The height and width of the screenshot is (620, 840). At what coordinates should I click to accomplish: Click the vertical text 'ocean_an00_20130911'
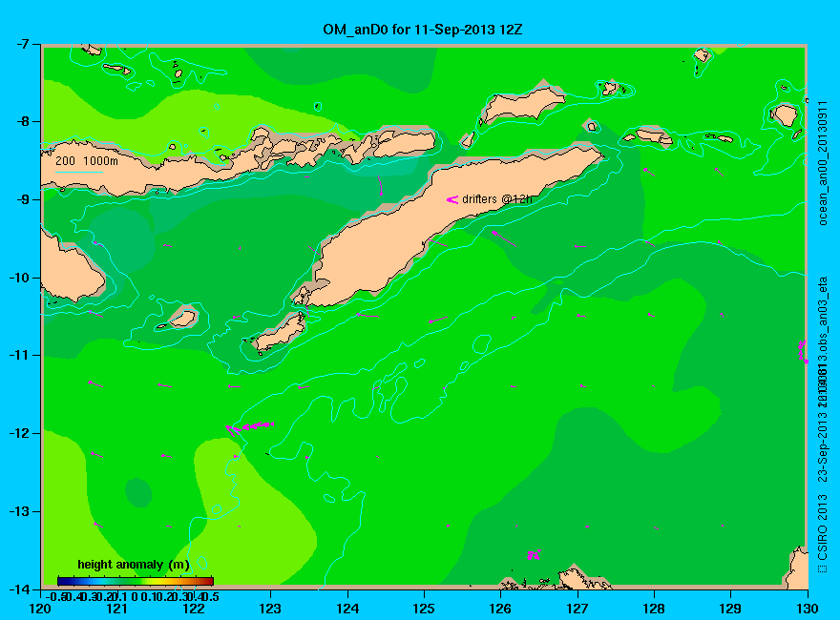[824, 162]
